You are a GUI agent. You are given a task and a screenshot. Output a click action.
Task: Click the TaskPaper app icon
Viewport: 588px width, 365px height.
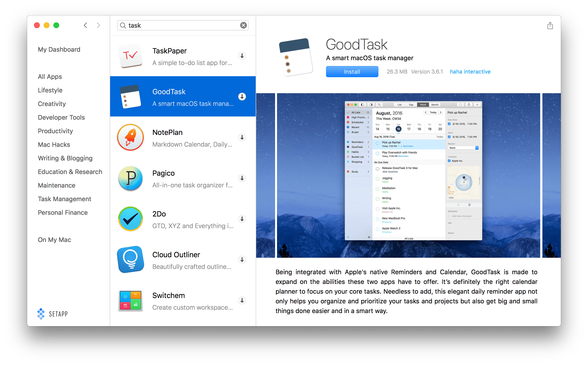[x=131, y=56]
